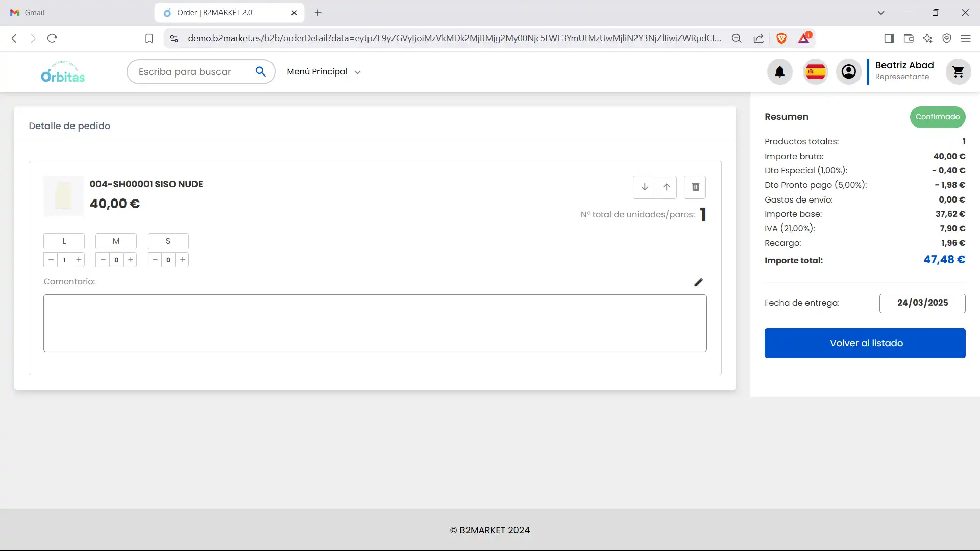Viewport: 980px width, 551px height.
Task: Increase size L quantity
Action: coord(79,260)
